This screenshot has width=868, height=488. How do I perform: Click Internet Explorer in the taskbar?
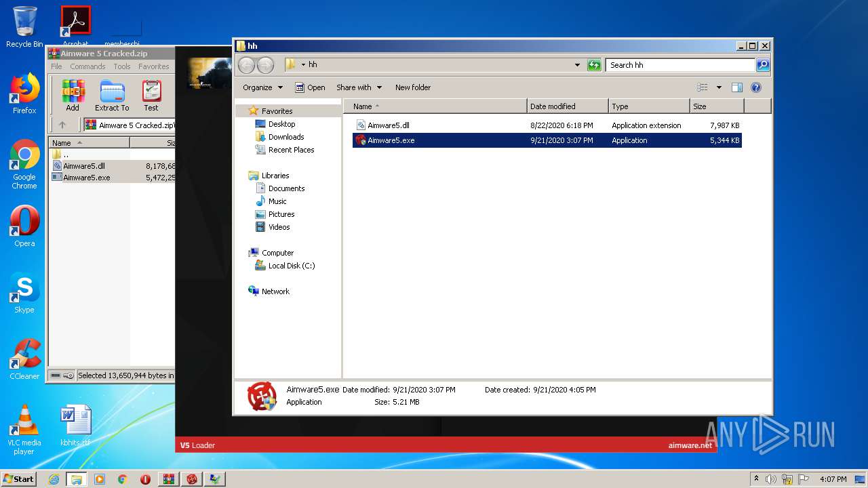[54, 479]
